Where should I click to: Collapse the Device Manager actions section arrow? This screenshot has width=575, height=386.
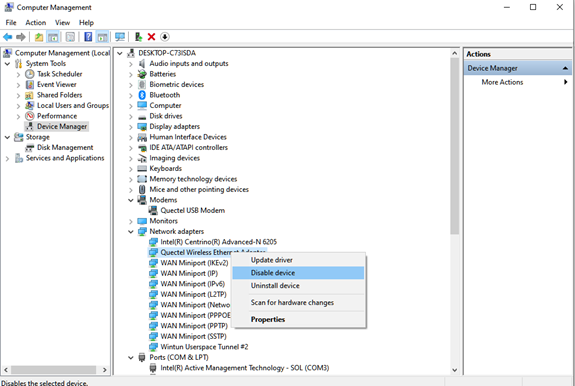[565, 68]
